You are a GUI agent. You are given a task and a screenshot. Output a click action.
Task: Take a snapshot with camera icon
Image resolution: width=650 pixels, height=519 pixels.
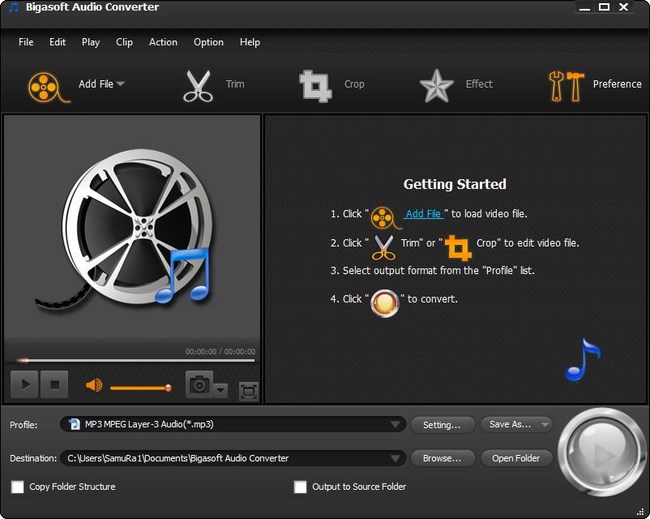(x=200, y=384)
